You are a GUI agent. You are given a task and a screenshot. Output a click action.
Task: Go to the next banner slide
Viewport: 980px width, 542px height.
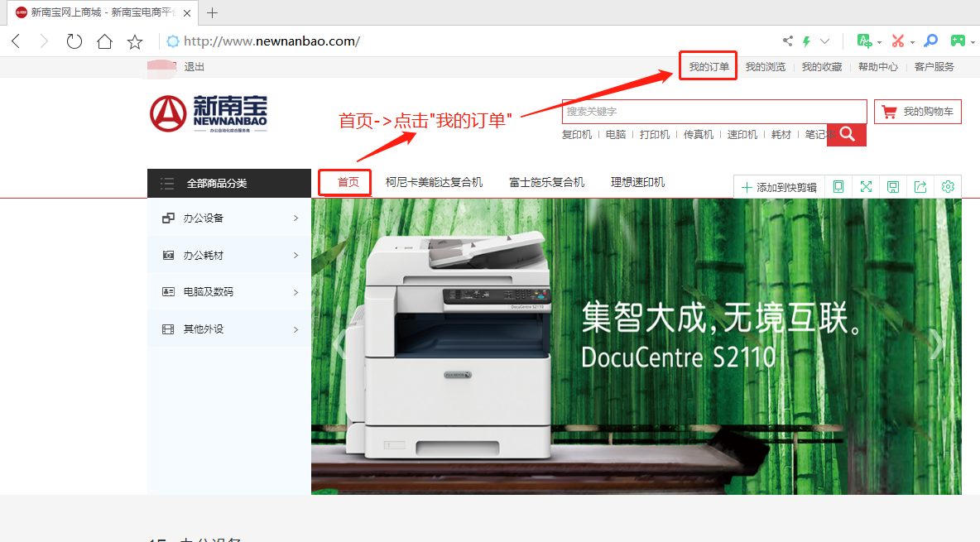click(936, 344)
